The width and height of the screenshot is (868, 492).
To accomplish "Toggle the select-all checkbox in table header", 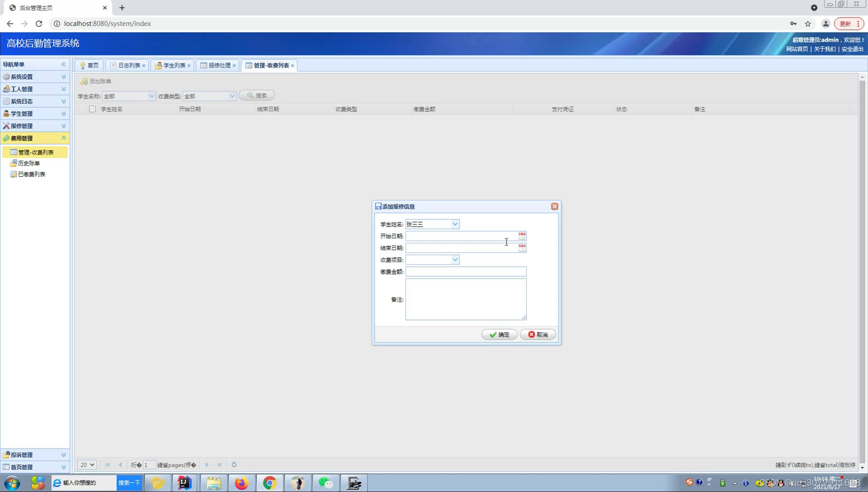I will [92, 109].
